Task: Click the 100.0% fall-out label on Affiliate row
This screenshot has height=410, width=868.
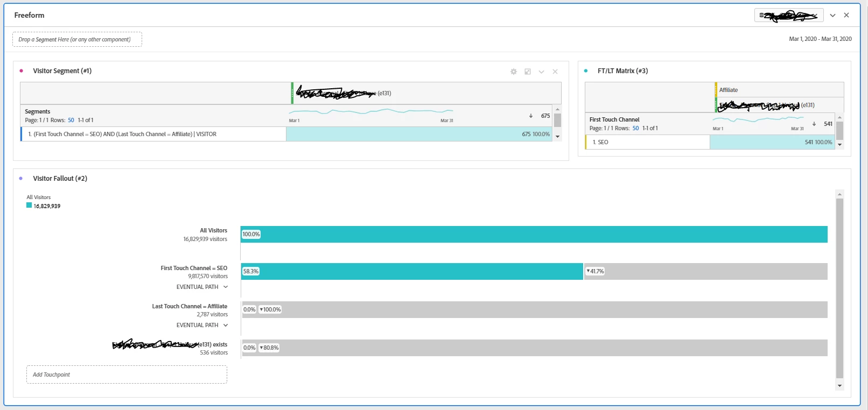Action: (270, 309)
